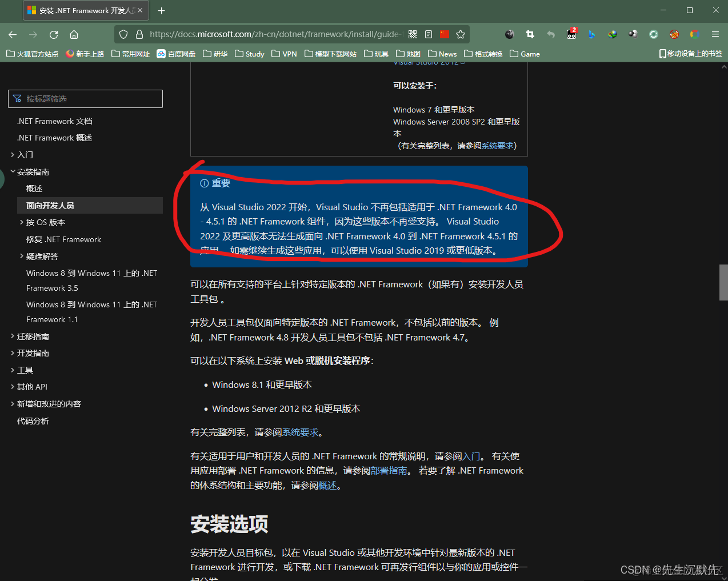Expand the 疑难解答 node
The width and height of the screenshot is (728, 581).
pos(22,256)
